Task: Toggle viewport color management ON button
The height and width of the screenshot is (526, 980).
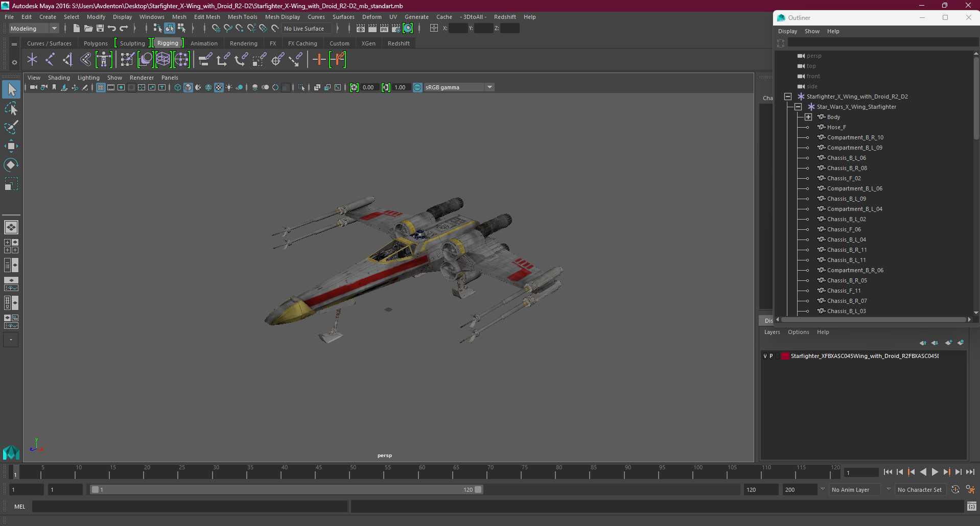Action: 417,87
